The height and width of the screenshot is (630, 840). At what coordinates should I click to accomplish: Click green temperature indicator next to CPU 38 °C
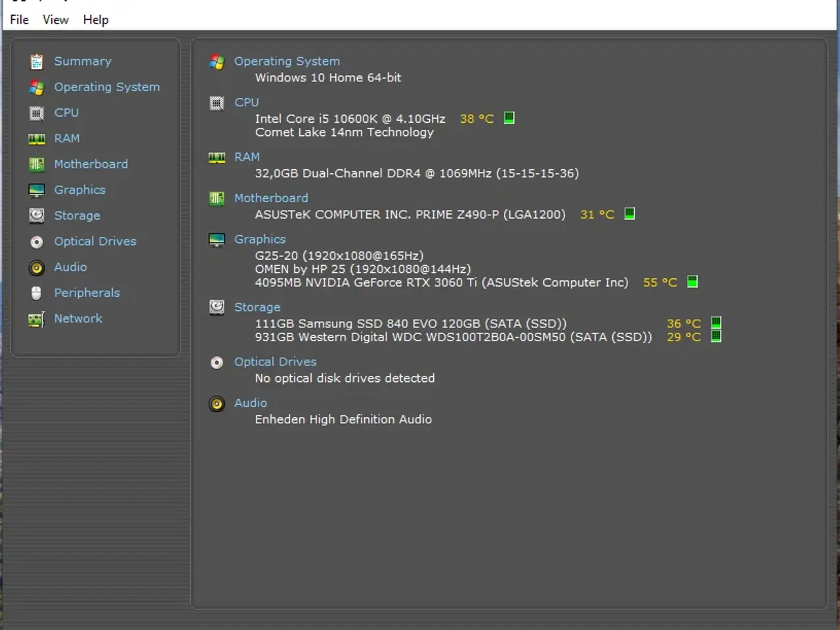click(509, 118)
